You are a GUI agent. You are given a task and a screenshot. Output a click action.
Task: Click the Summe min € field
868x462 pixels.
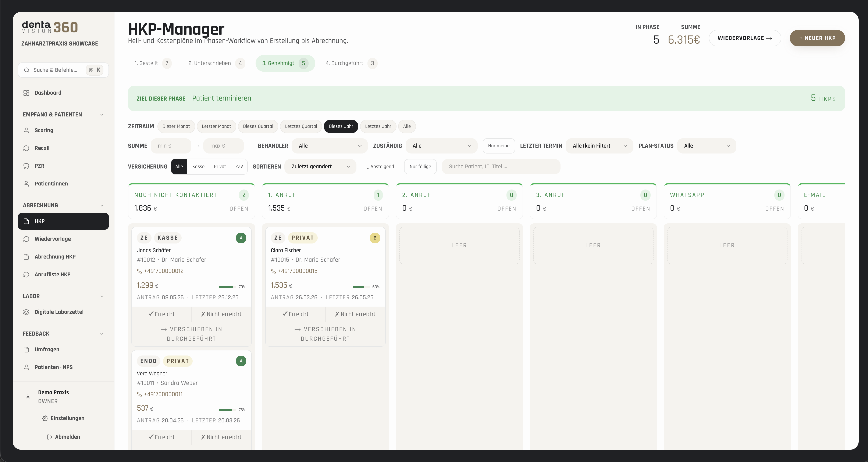(171, 146)
